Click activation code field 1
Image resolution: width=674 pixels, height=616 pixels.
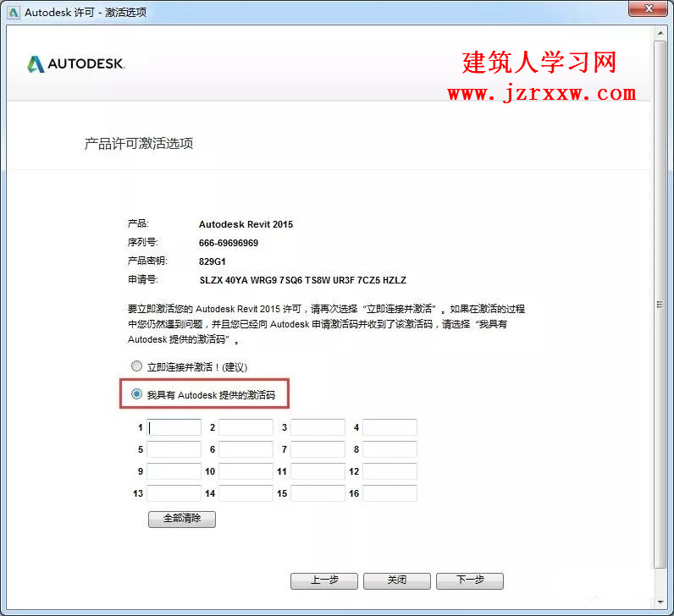pos(174,427)
